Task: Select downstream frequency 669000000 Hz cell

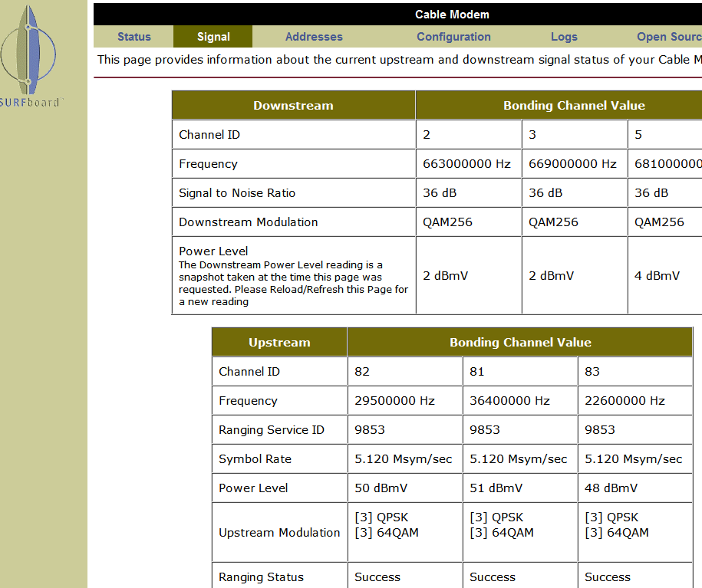Action: 575,164
